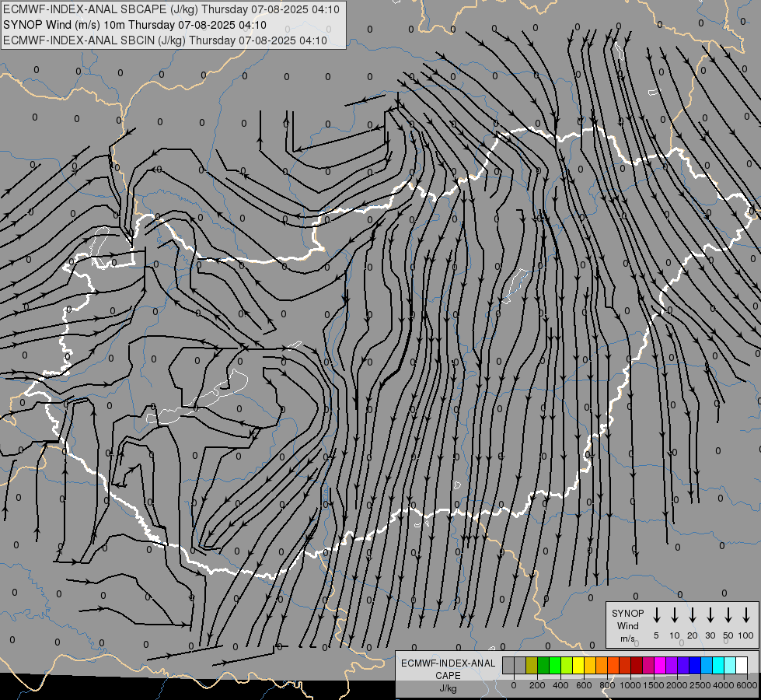Select the olive swatch in the CAPE scale
The height and width of the screenshot is (700, 761).
tap(532, 665)
